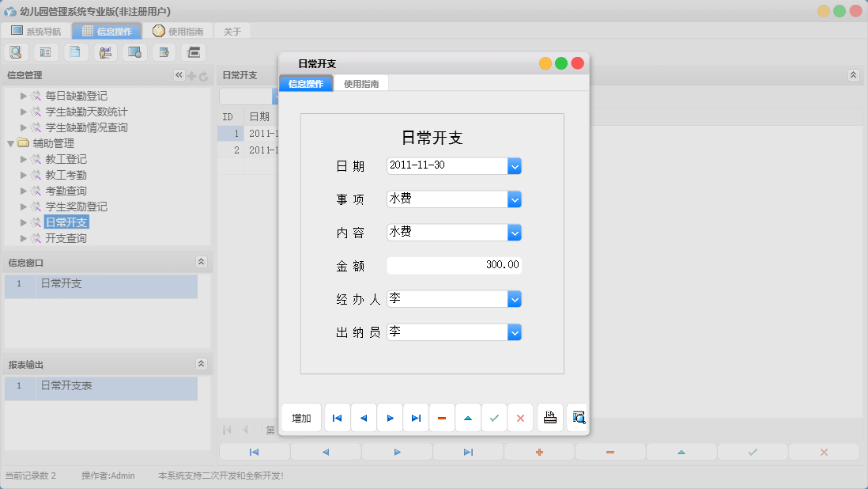
Task: Jump to last record in the dialog
Action: click(x=416, y=418)
